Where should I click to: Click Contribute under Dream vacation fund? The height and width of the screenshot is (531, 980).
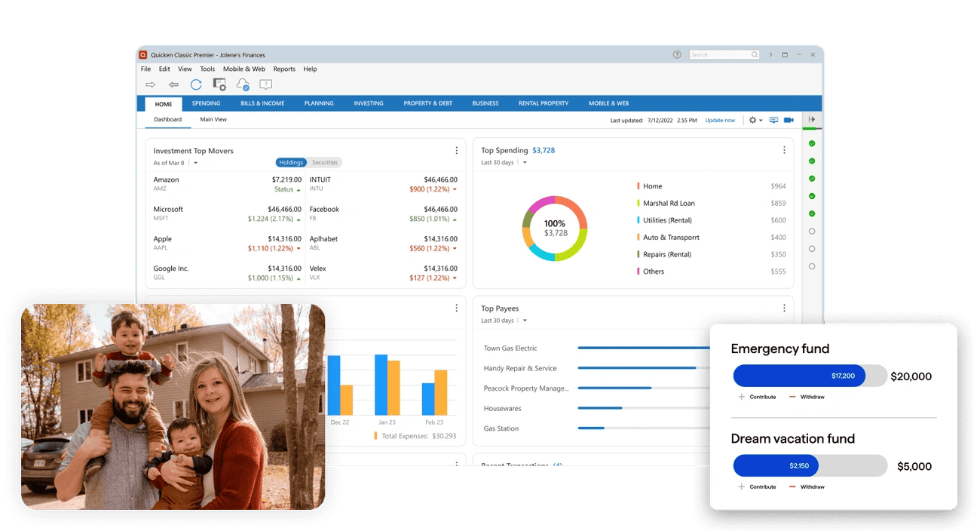tap(763, 486)
